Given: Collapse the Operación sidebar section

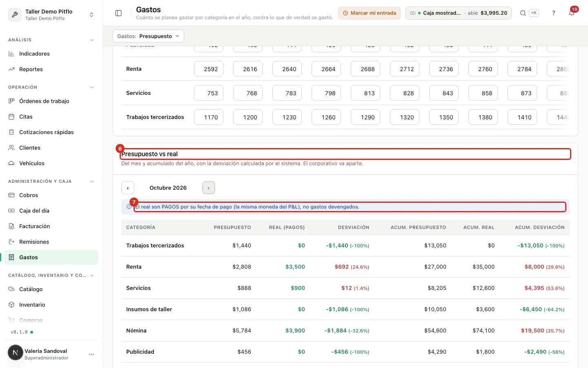Looking at the screenshot, I should coord(92,88).
